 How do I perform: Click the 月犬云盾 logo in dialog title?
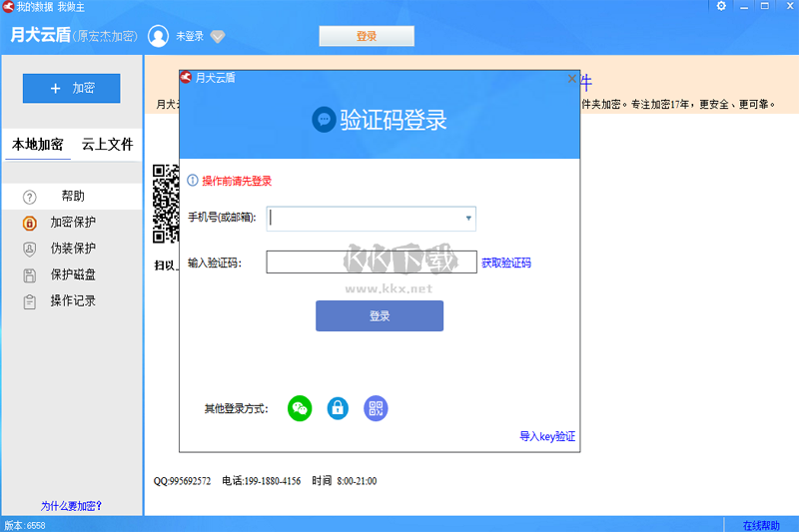point(186,78)
